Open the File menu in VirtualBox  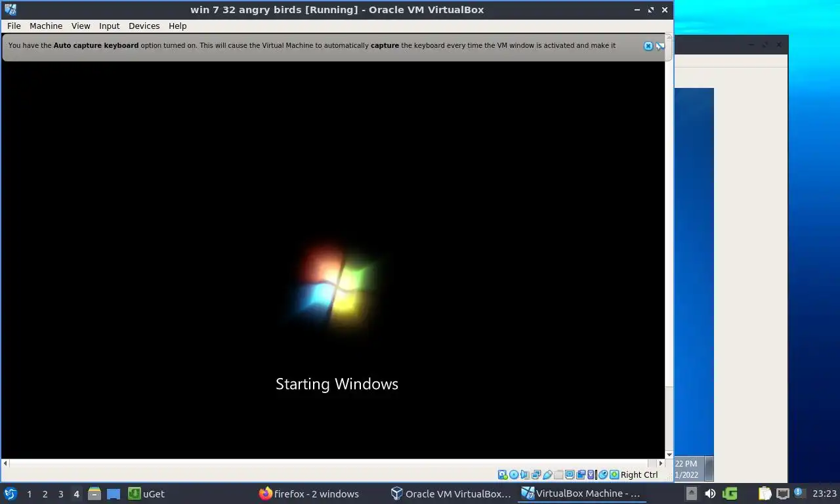pyautogui.click(x=14, y=26)
